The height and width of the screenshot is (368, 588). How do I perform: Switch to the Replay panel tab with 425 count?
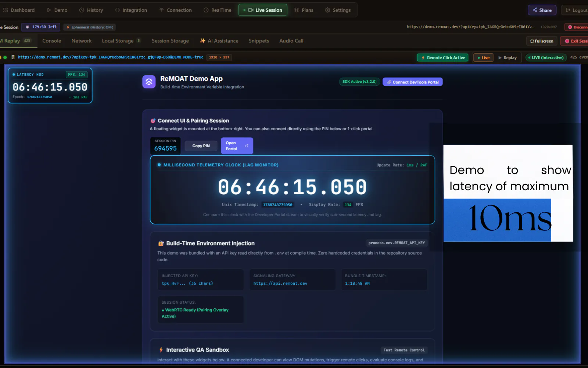(17, 41)
